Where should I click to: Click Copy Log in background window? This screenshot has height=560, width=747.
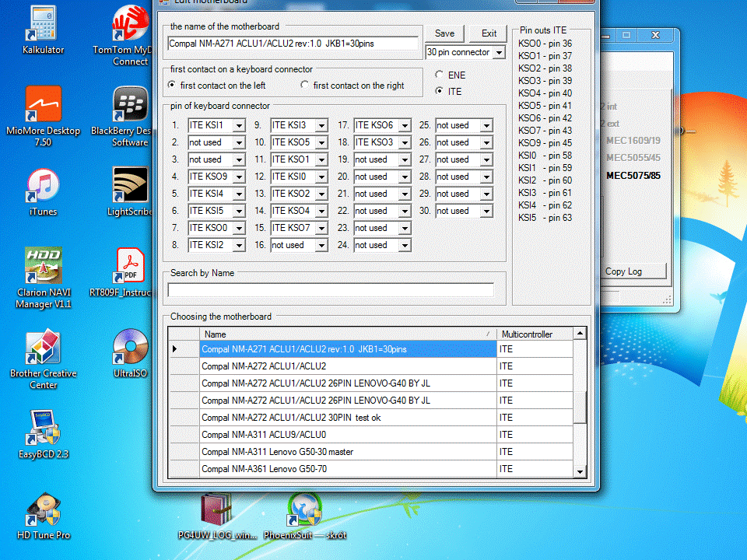click(633, 271)
